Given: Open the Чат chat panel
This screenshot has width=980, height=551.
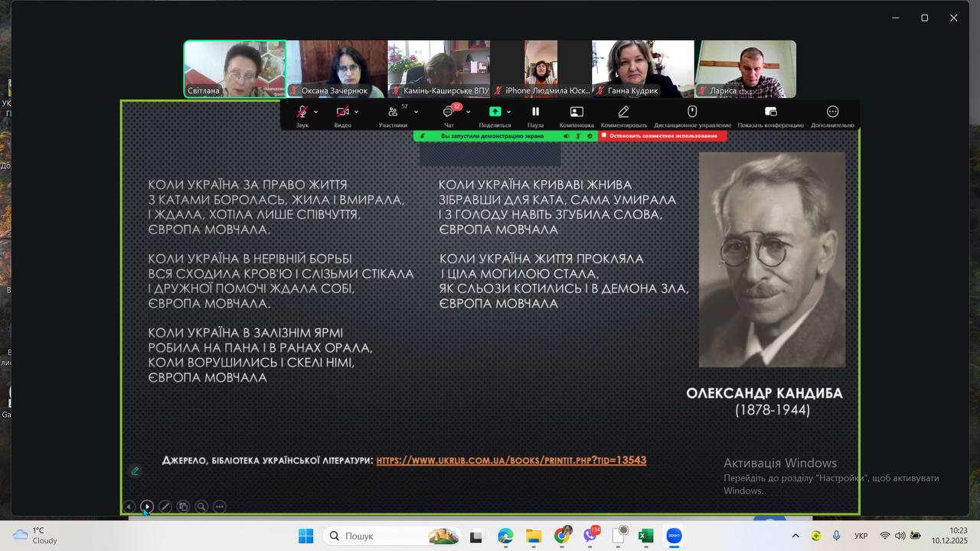Looking at the screenshot, I should pyautogui.click(x=449, y=112).
